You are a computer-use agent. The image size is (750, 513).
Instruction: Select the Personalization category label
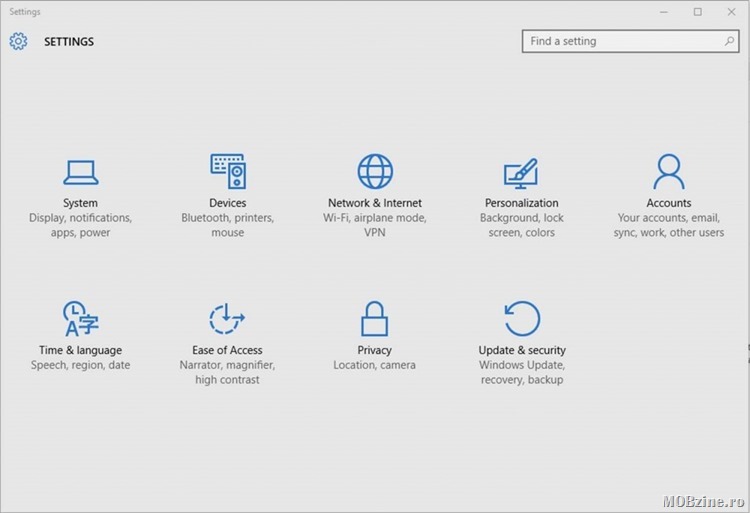(522, 203)
